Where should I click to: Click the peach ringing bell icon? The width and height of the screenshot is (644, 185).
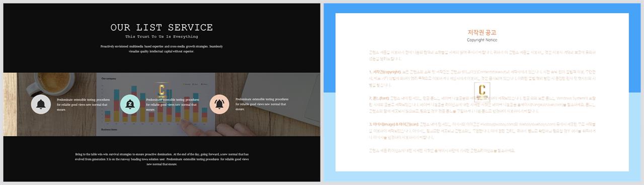219,104
